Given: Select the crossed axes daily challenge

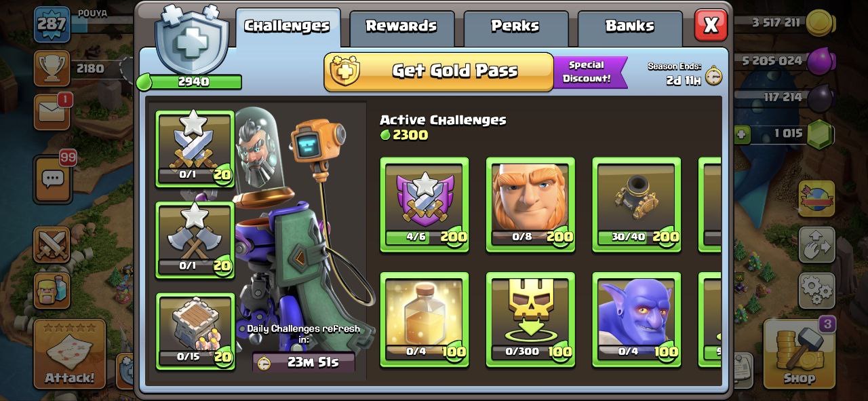Looking at the screenshot, I should pos(195,240).
